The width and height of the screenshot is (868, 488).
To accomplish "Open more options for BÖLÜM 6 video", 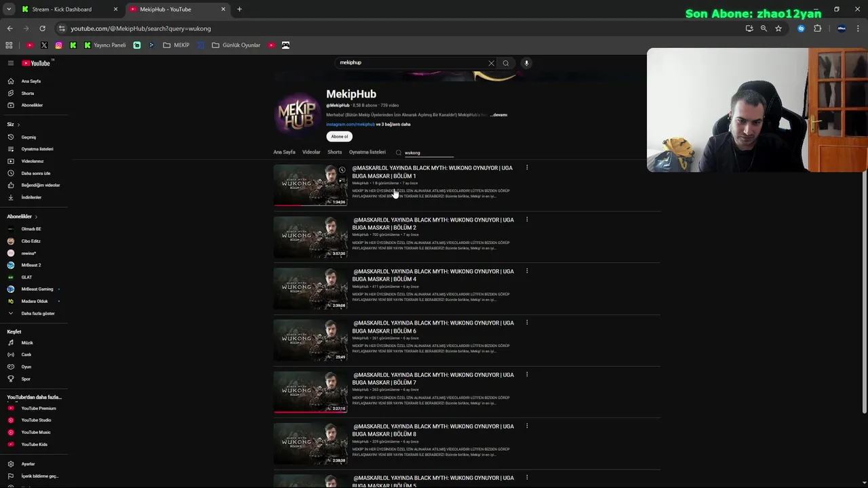I will [x=527, y=323].
